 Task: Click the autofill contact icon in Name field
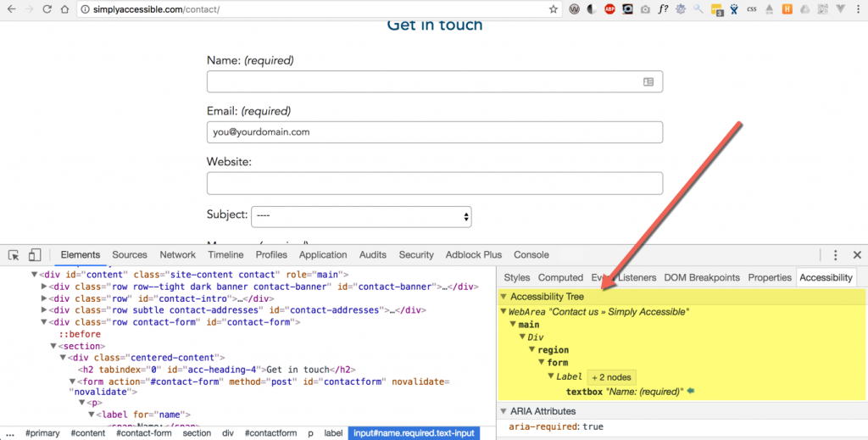(648, 82)
